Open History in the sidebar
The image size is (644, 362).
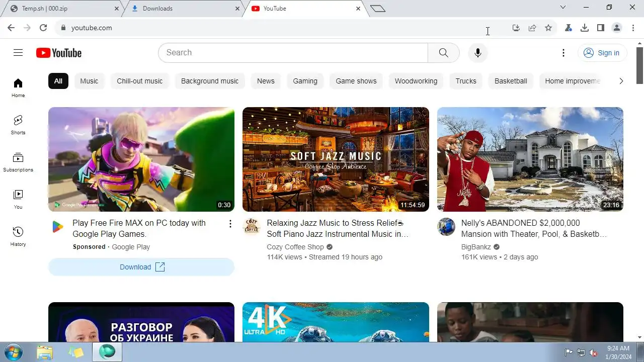coord(18,237)
